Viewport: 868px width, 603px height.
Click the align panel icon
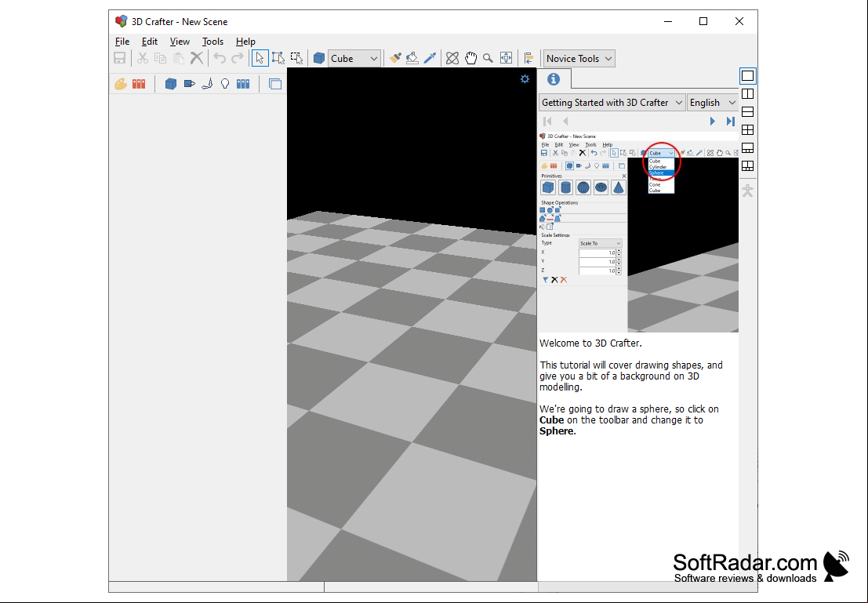pyautogui.click(x=528, y=58)
